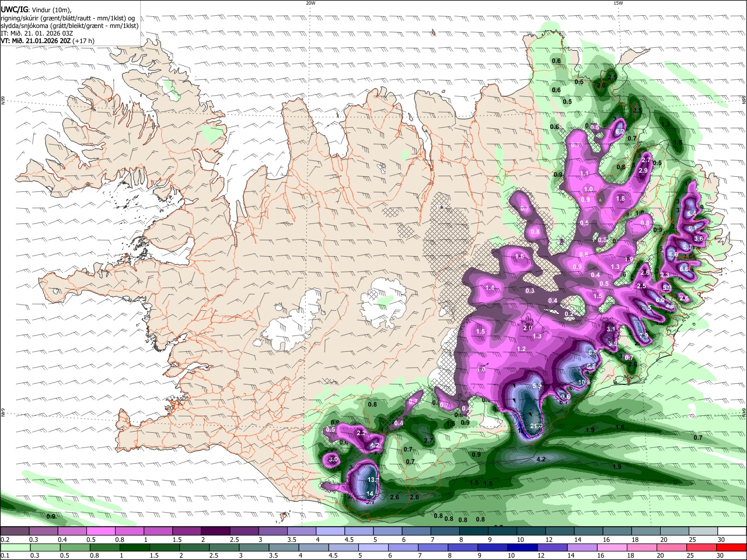
Task: Click the 3.0 value in small purple blob
Action: [333, 460]
